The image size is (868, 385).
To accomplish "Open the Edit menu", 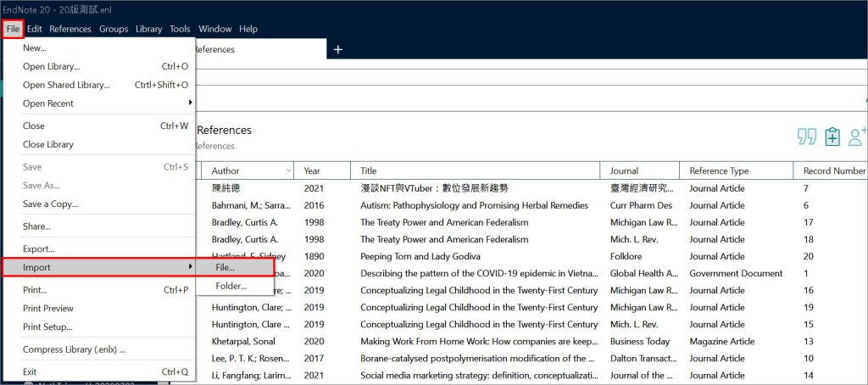I will click(x=34, y=29).
